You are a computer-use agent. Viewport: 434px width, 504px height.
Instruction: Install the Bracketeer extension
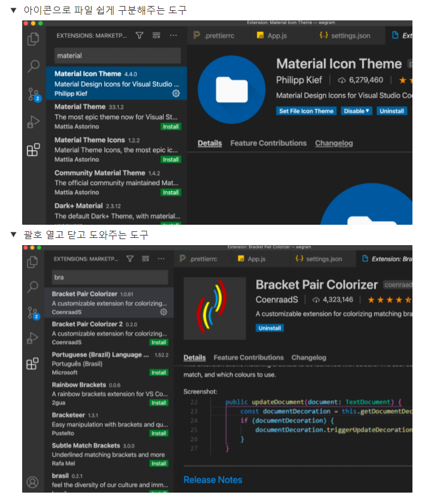159,433
